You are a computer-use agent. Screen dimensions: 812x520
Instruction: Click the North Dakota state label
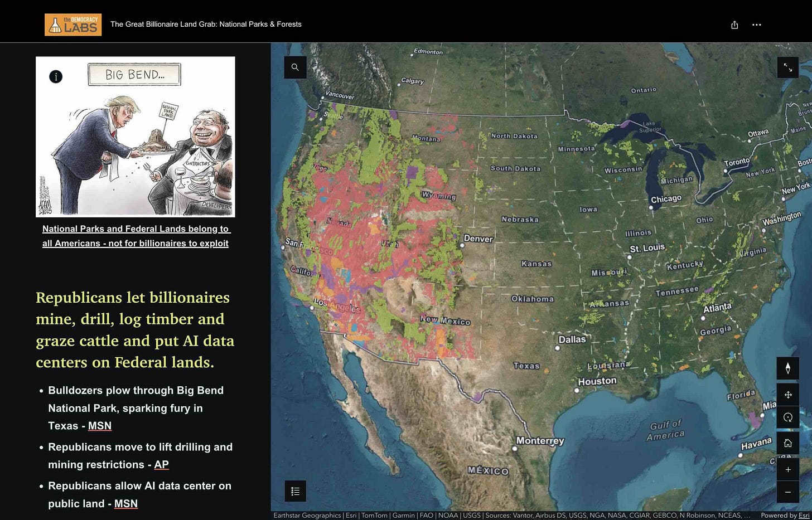514,136
